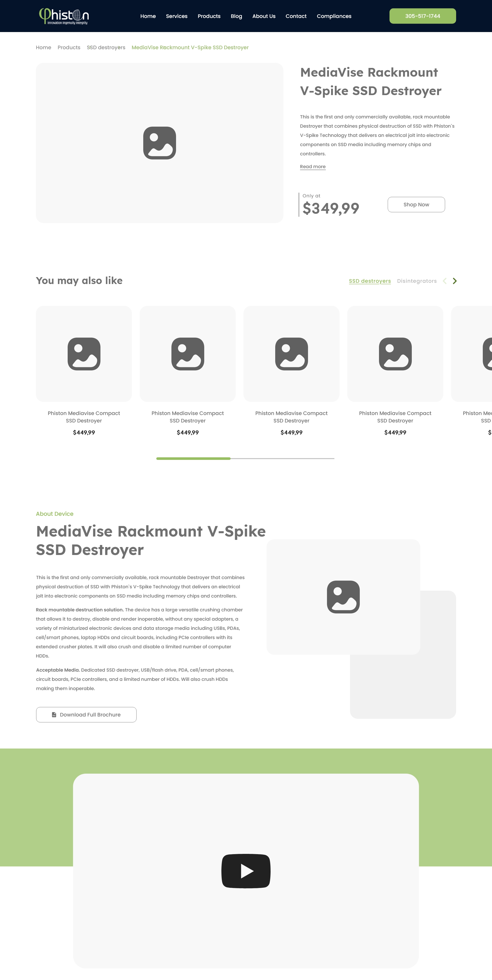Click the next carousel arrow

click(455, 281)
